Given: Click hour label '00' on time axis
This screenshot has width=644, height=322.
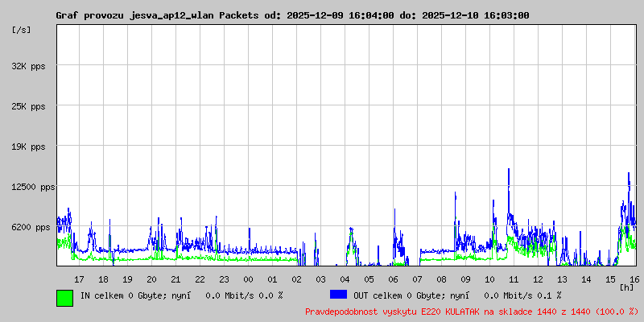Looking at the screenshot, I should click(x=249, y=279).
